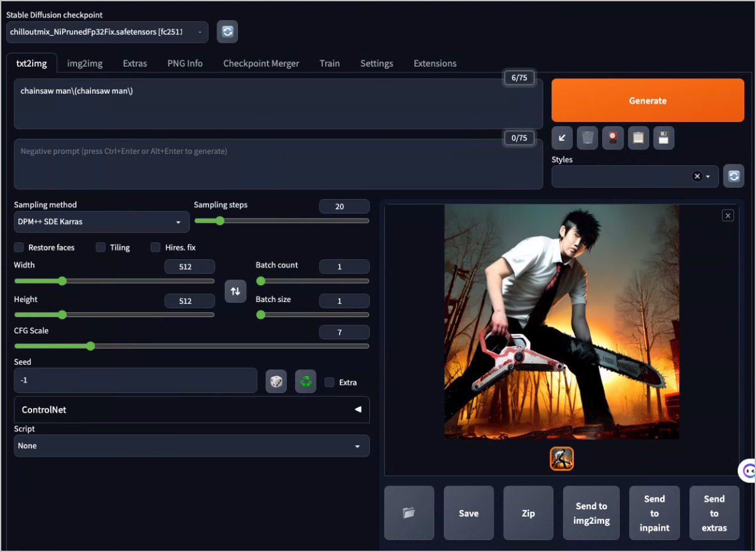Open the PNG Info tab

click(x=185, y=63)
